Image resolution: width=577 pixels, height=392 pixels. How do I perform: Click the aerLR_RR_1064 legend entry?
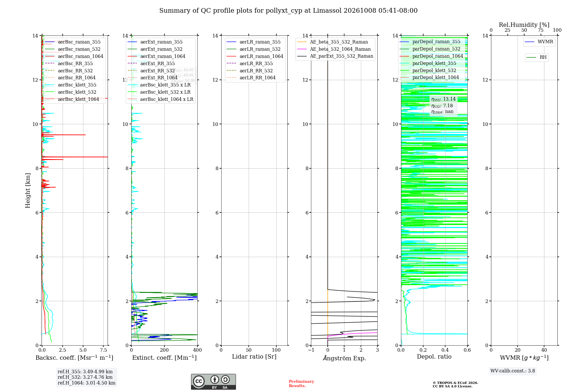coord(251,78)
